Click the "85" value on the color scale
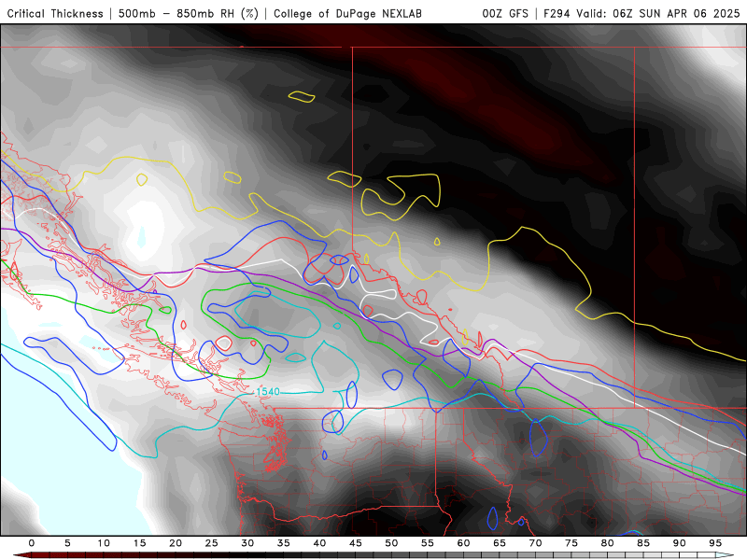 click(643, 543)
